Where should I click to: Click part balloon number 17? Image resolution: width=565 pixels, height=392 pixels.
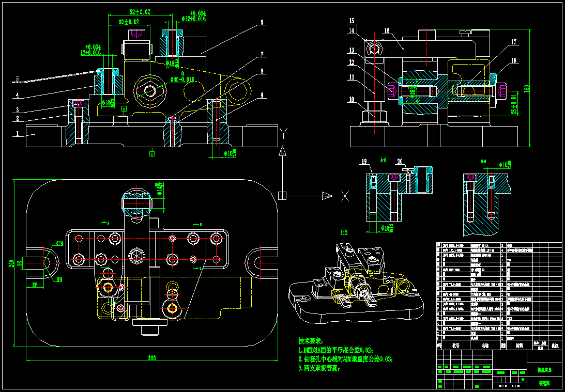tap(513, 42)
